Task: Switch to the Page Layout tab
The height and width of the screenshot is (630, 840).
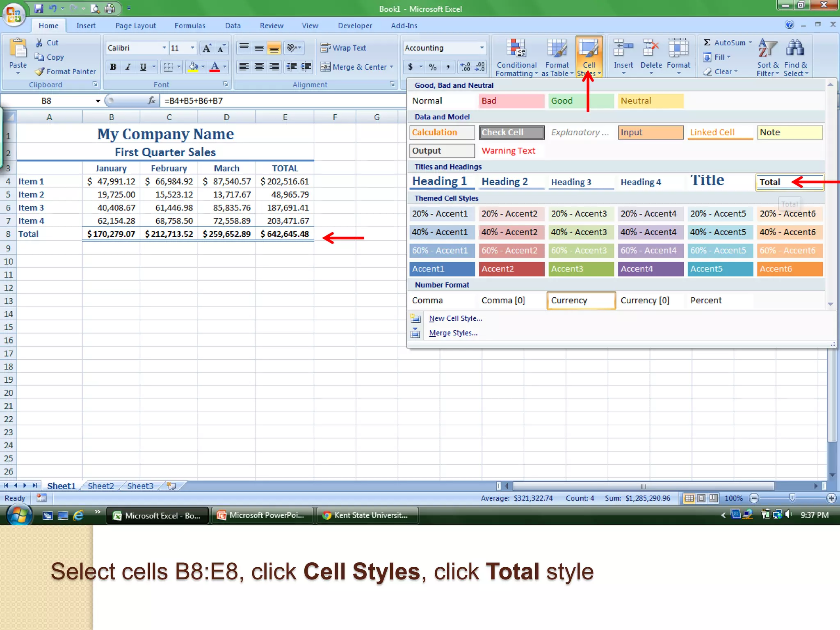Action: pyautogui.click(x=135, y=25)
